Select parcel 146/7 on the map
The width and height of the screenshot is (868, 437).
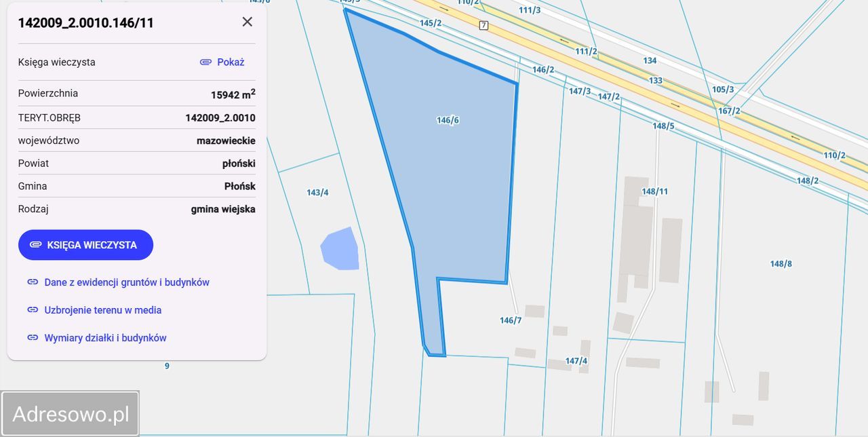(510, 320)
